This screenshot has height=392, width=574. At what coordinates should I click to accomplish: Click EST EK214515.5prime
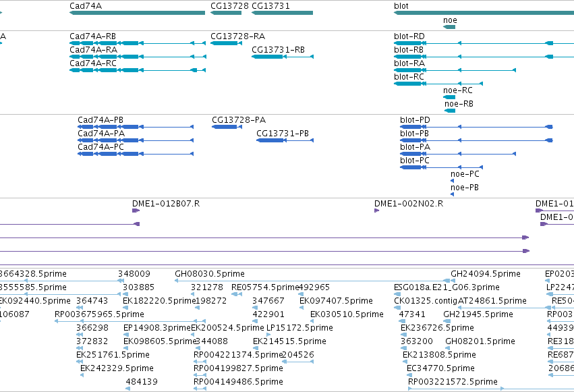point(256,348)
